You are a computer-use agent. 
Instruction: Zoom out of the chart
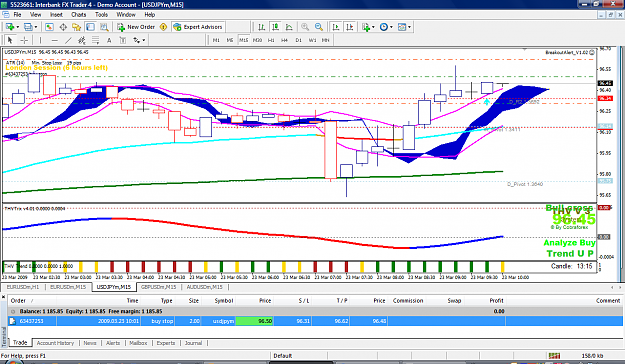coord(319,27)
